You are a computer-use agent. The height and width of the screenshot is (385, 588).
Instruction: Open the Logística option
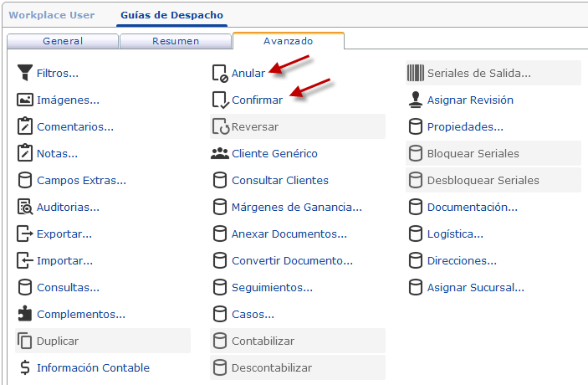coord(455,234)
